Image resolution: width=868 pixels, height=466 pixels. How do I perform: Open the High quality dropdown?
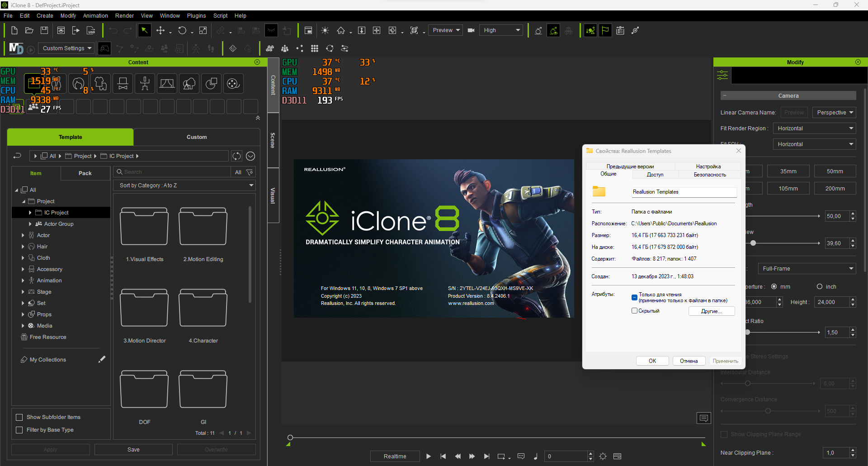(x=501, y=30)
